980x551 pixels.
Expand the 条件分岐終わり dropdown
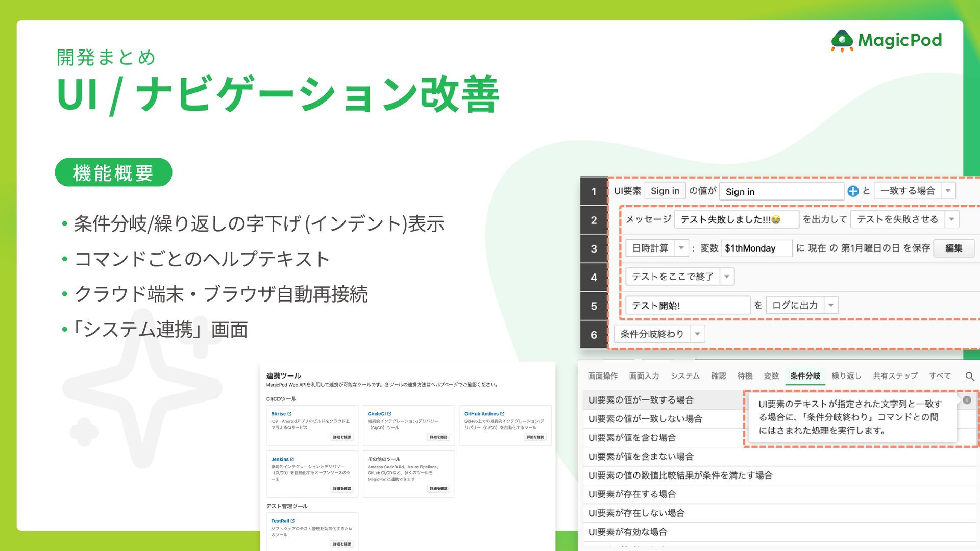(659, 334)
